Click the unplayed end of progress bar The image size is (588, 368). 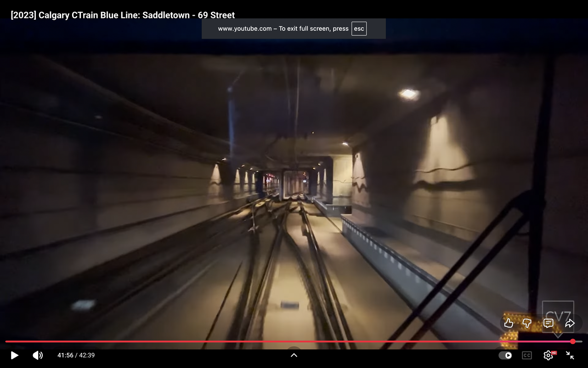pyautogui.click(x=579, y=341)
